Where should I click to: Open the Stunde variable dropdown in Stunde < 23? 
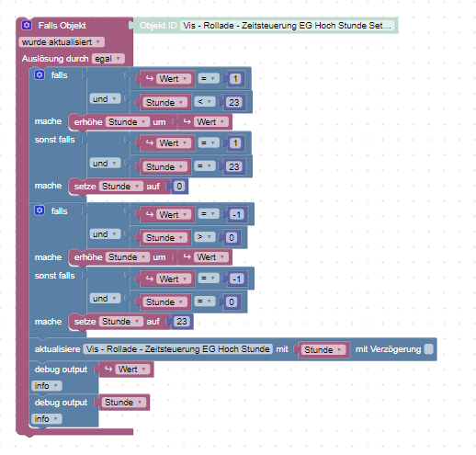(x=164, y=102)
